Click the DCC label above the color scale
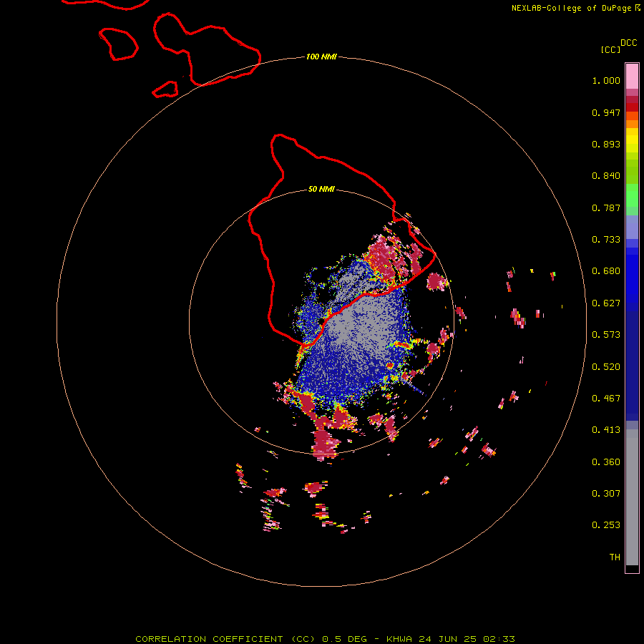This screenshot has height=644, width=644. coord(629,43)
